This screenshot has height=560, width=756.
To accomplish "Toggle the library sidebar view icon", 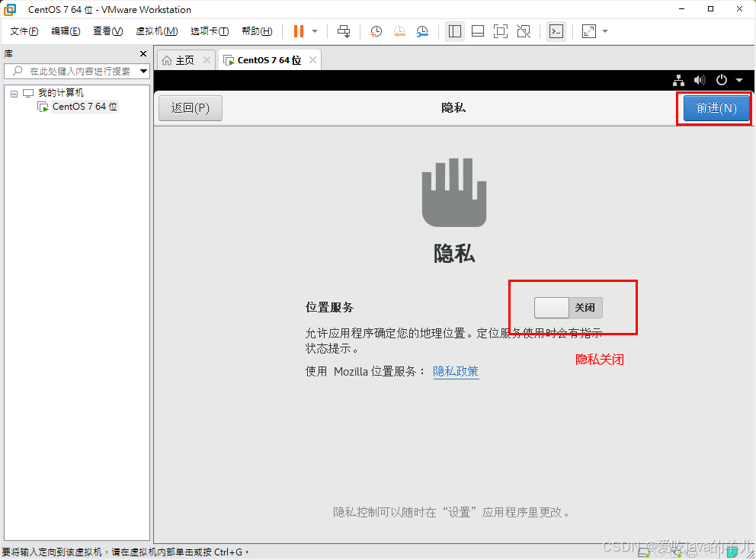I will 455,31.
